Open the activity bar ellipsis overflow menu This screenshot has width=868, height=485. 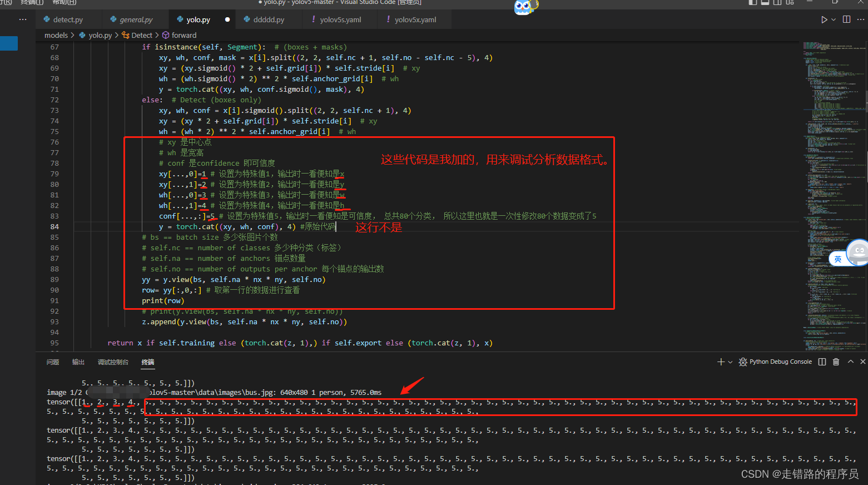click(x=23, y=19)
